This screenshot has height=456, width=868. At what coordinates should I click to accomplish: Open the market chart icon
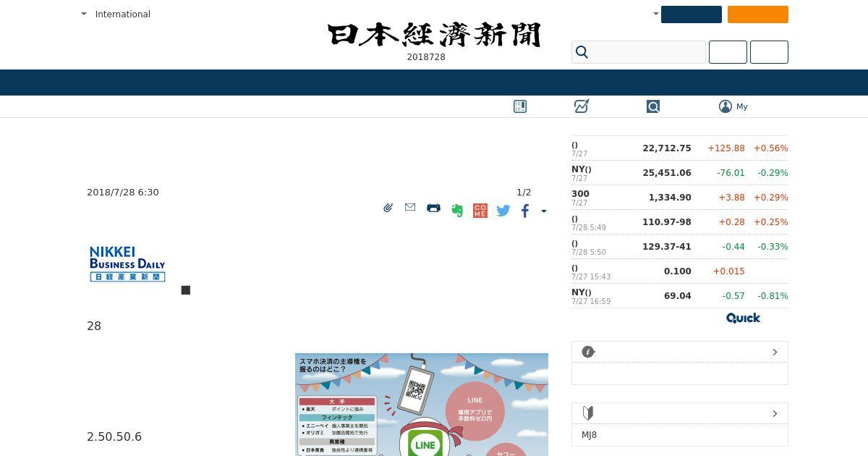point(582,106)
